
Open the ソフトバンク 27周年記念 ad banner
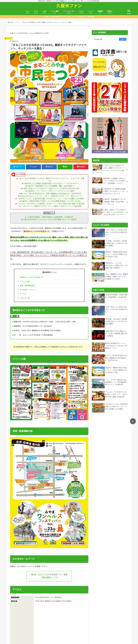(110, 97)
